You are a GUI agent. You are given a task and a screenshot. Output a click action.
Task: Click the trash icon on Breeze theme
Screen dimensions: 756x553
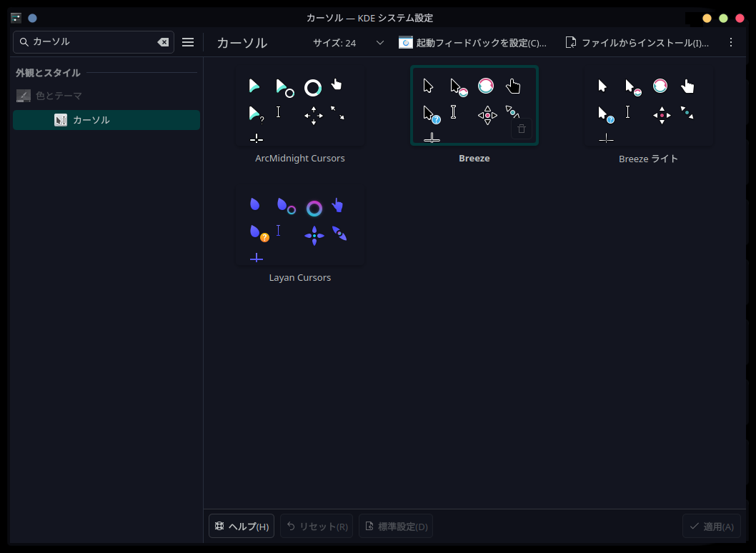(x=521, y=129)
